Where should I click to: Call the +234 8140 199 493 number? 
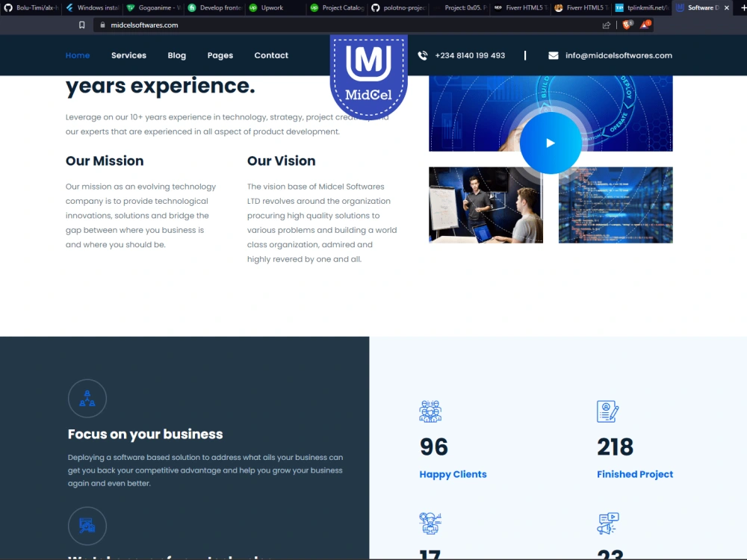pos(470,56)
